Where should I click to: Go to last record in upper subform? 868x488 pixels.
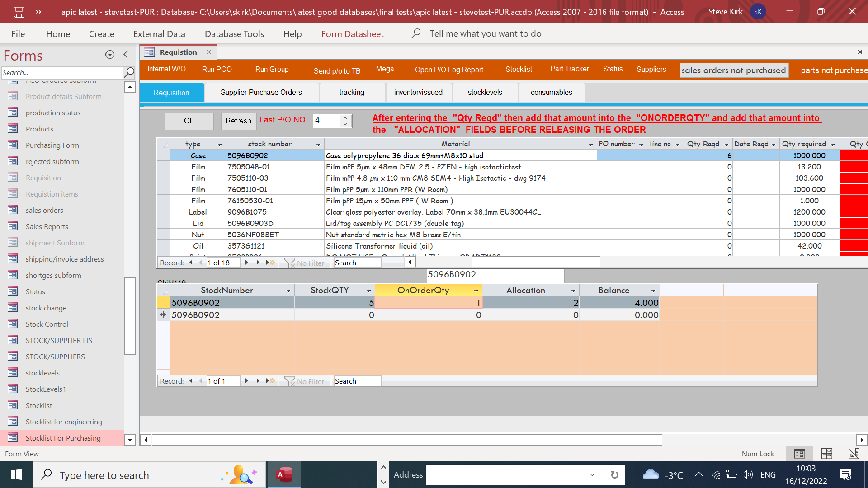[259, 263]
